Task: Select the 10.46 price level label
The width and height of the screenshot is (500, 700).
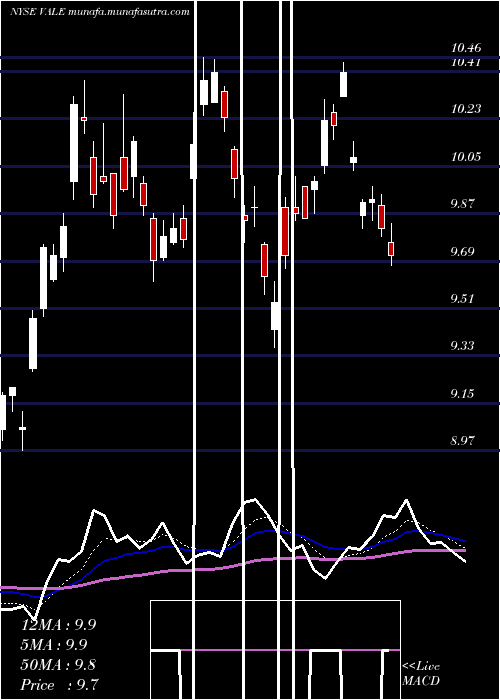Action: [x=466, y=48]
